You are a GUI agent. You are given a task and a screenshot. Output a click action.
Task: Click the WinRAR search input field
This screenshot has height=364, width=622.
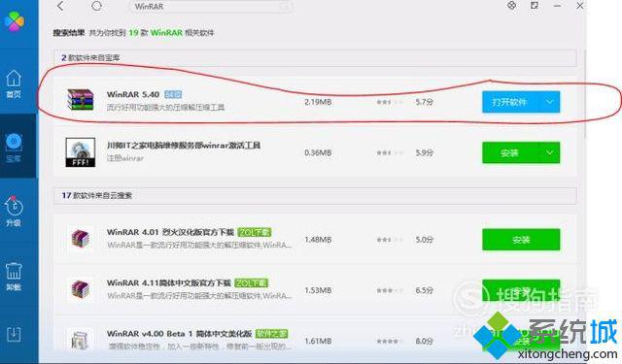(211, 7)
